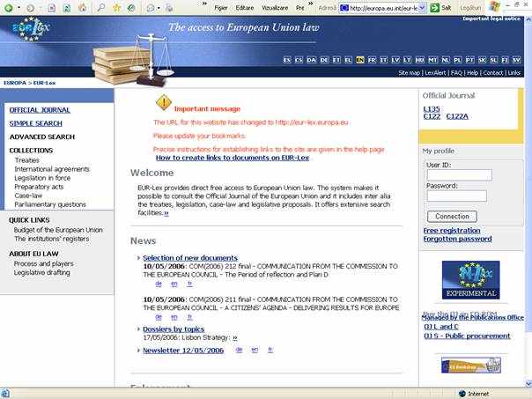Open the Site map link
532x399 pixels.
tap(410, 72)
